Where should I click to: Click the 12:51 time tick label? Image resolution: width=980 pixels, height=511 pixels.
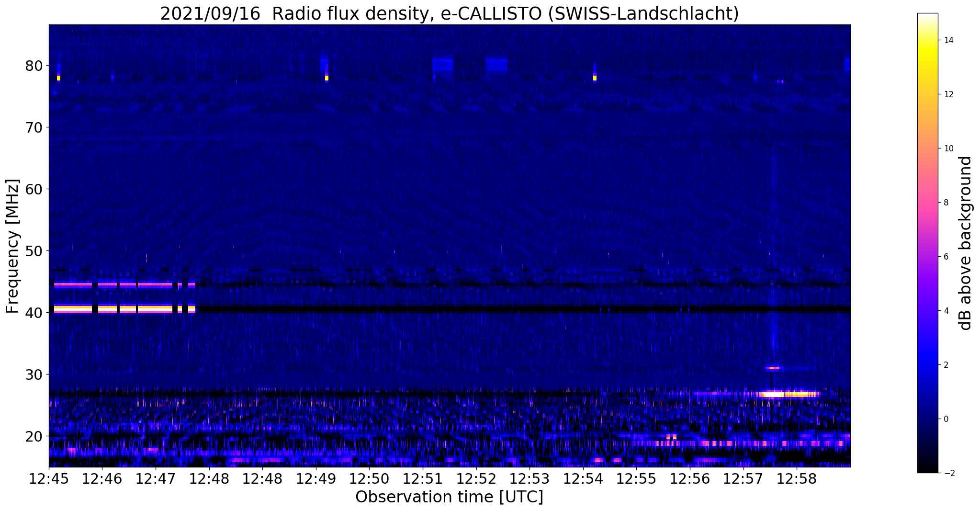coord(423,479)
